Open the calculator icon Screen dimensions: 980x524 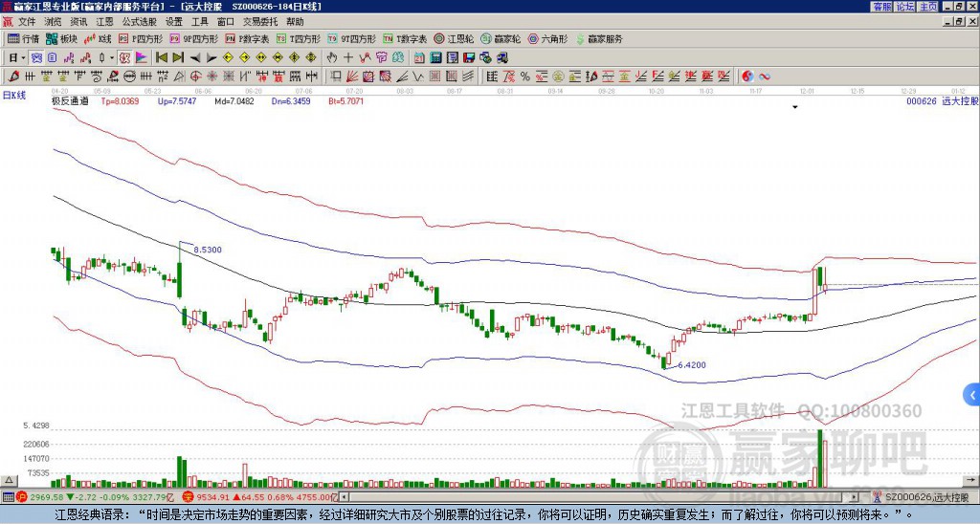tap(436, 58)
